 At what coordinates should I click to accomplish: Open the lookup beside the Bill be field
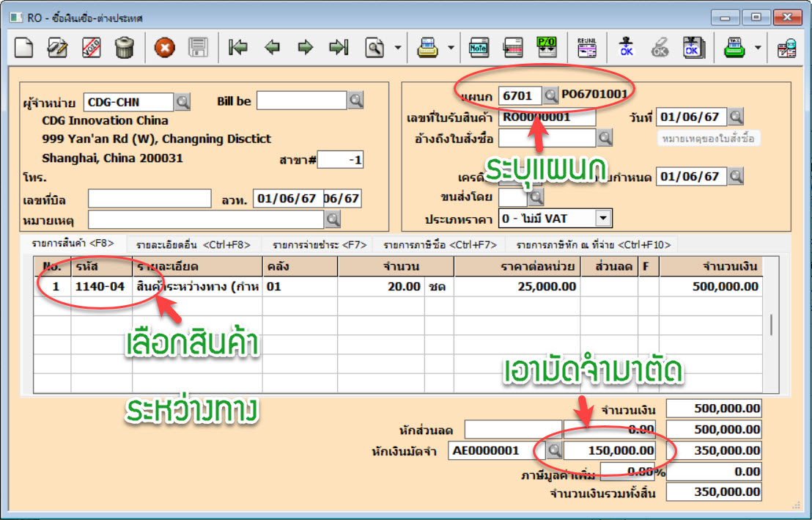pos(355,100)
